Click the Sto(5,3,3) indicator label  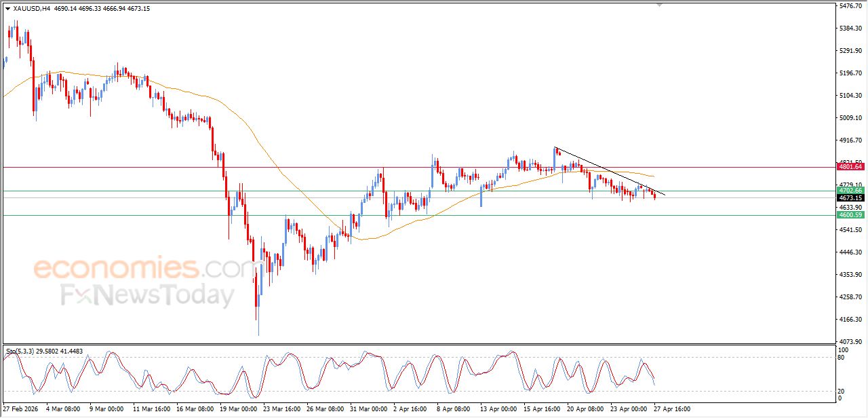[x=20, y=351]
